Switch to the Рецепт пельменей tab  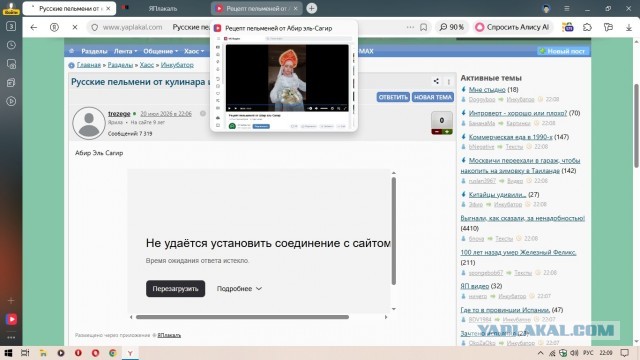pyautogui.click(x=257, y=8)
